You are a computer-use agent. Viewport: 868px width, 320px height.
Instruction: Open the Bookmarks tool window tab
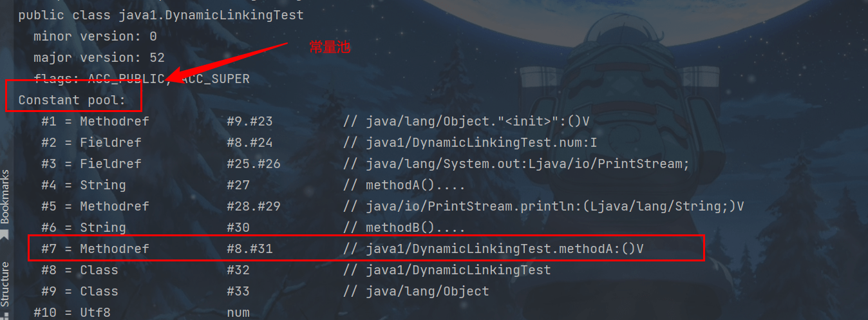pyautogui.click(x=5, y=196)
